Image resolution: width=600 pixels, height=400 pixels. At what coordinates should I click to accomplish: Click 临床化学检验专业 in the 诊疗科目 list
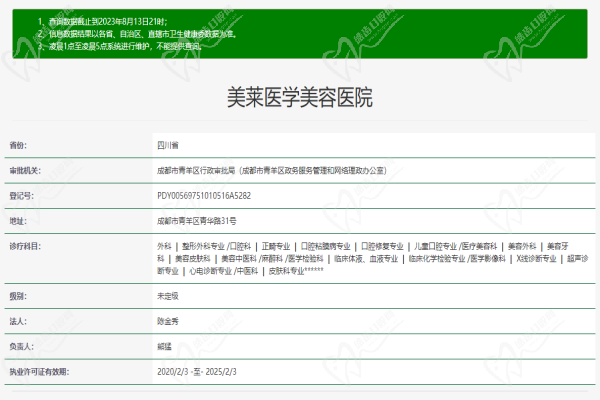[437, 259]
